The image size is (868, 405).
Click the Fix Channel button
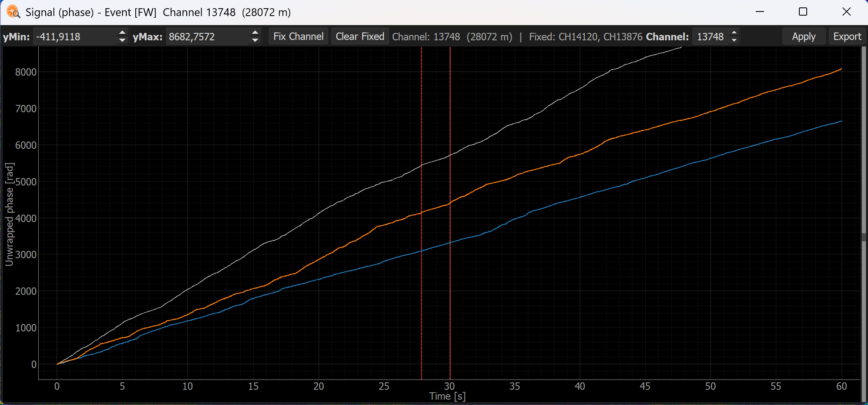(298, 37)
